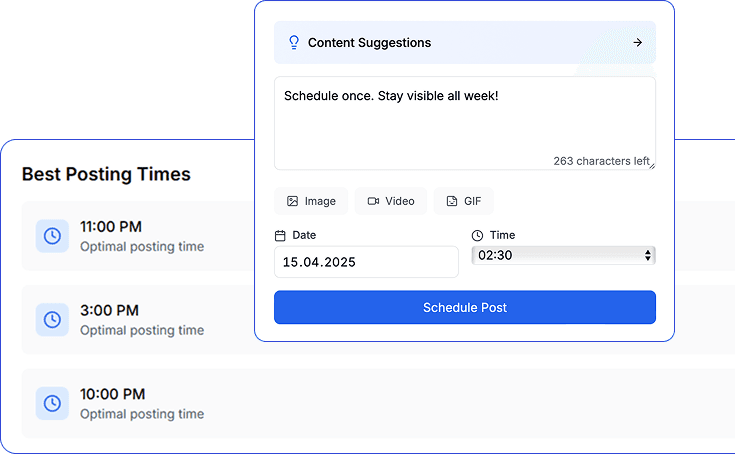Select the 11:00 PM optimal posting time

(x=142, y=236)
